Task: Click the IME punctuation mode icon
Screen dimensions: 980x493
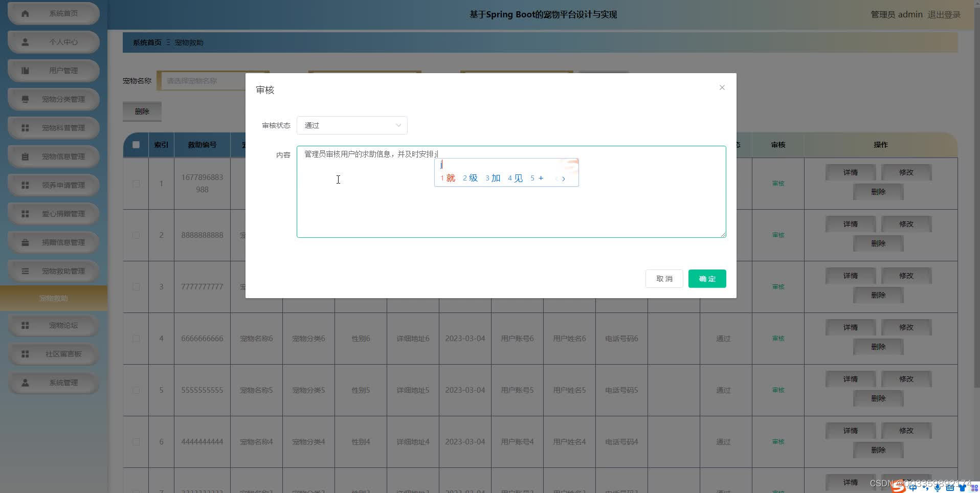Action: point(926,488)
